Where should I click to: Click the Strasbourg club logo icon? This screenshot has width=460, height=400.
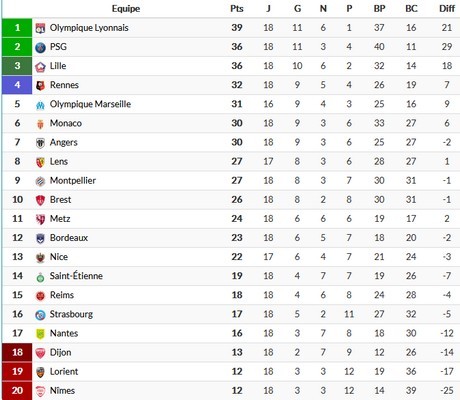click(x=40, y=315)
